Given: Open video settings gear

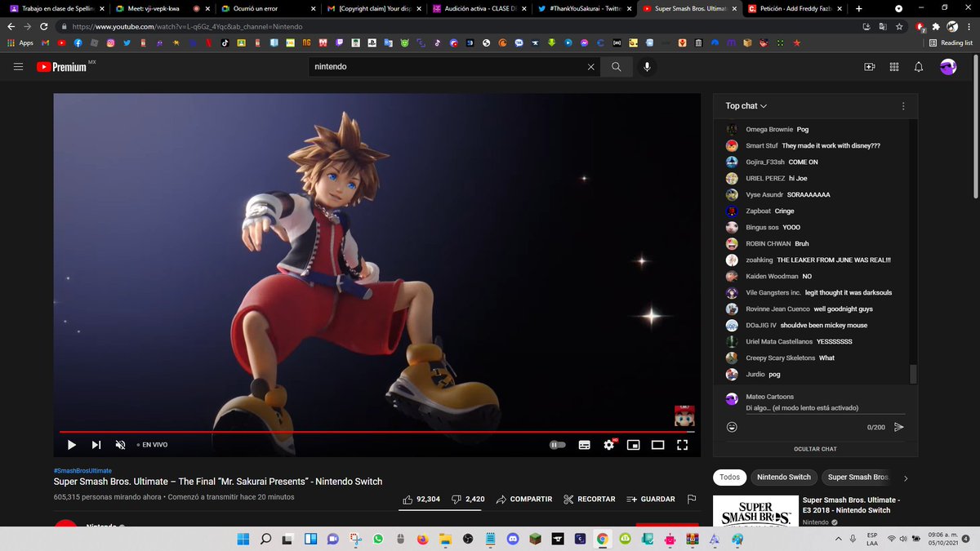Looking at the screenshot, I should tap(609, 445).
